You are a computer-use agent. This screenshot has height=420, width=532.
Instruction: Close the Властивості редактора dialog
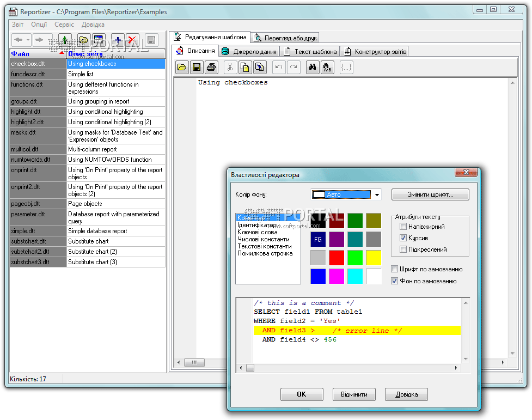pos(466,172)
